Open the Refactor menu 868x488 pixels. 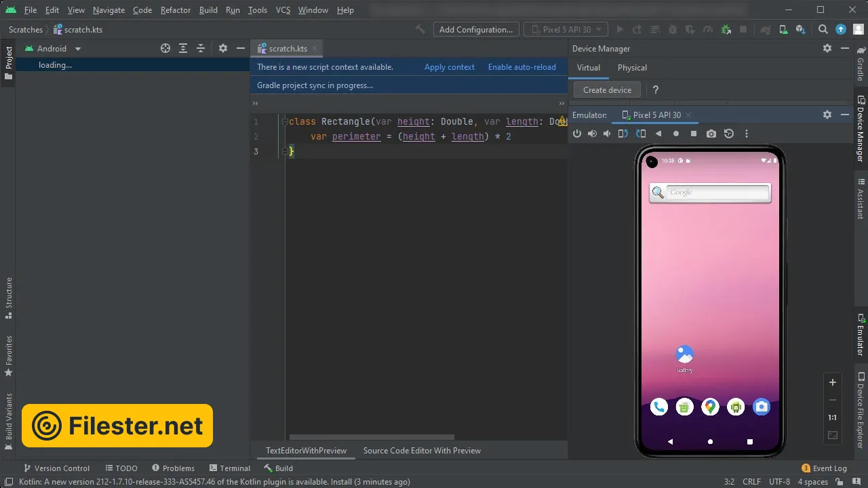coord(176,10)
